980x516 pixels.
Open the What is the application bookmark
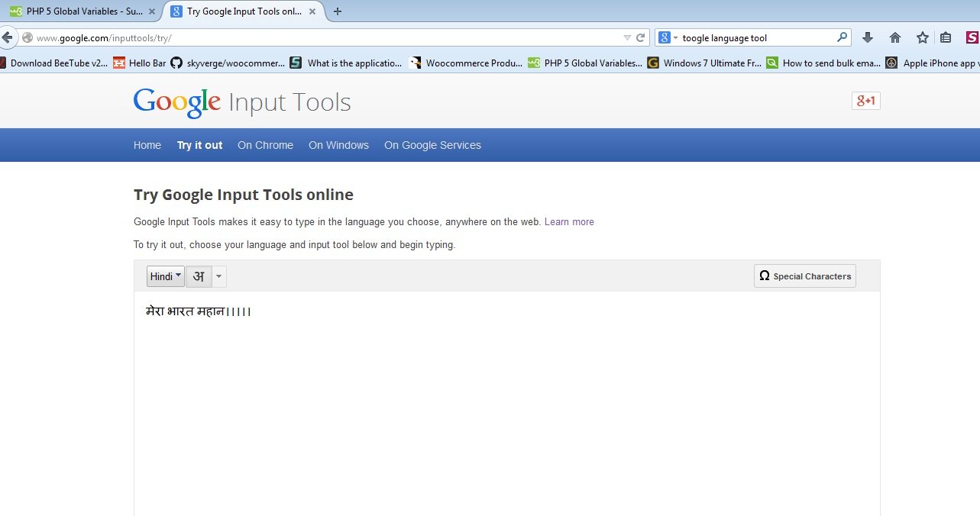346,63
